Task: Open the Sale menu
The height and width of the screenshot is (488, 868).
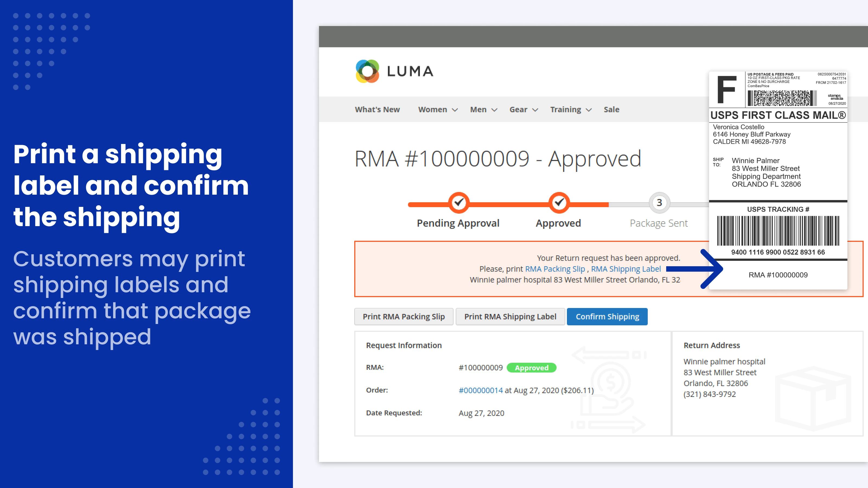Action: tap(611, 110)
